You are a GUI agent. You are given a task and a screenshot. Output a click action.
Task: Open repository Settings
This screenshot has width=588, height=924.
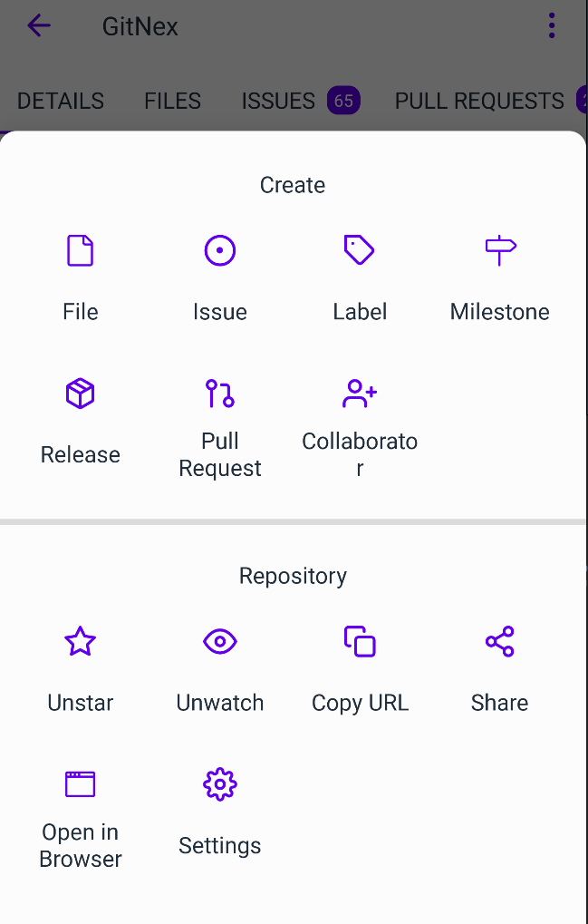point(219,812)
